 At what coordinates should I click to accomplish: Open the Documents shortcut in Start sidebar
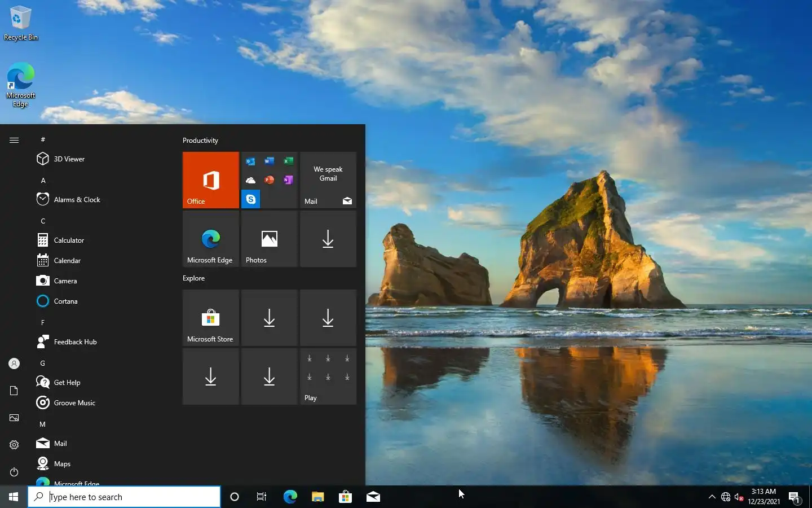pos(14,391)
